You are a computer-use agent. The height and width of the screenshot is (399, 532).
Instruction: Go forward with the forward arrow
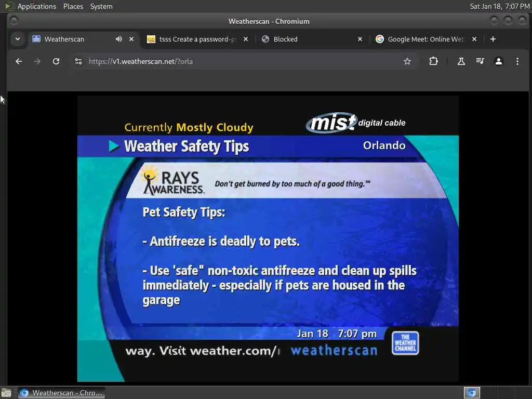click(x=37, y=61)
